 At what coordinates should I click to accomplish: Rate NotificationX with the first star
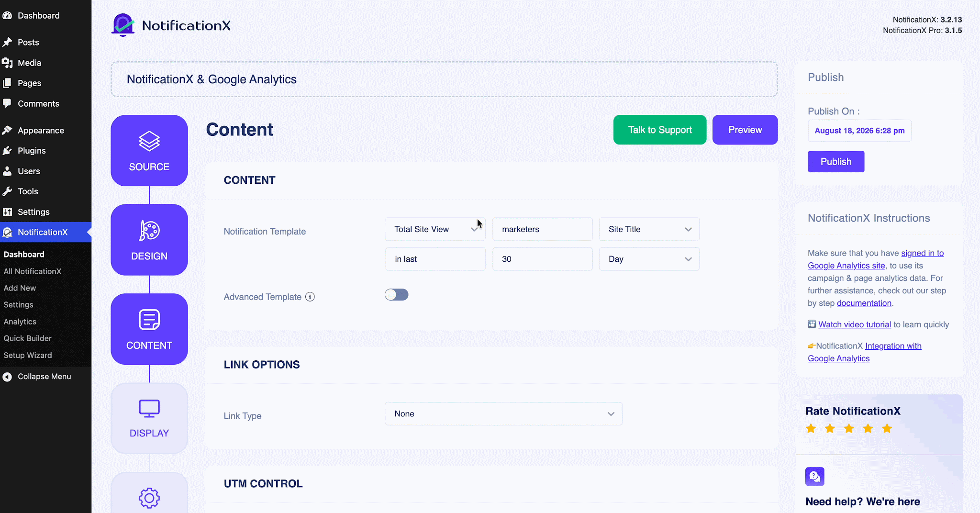point(811,428)
